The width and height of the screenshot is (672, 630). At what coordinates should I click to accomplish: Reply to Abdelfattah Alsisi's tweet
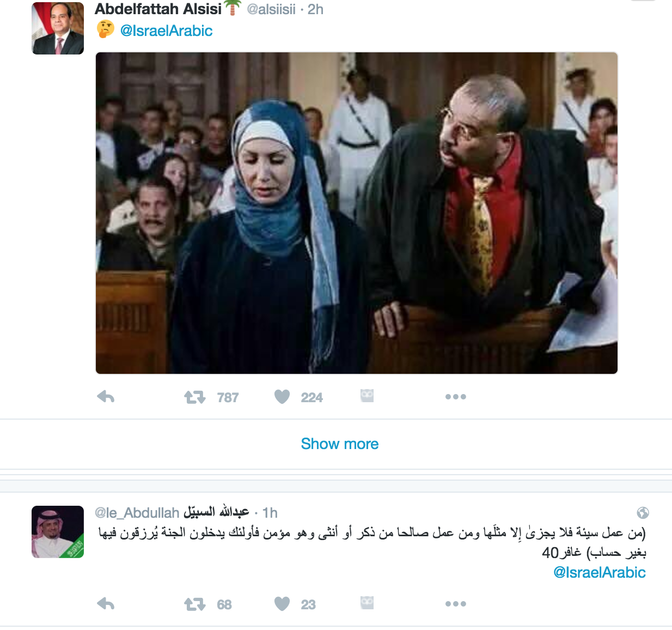[x=106, y=397]
